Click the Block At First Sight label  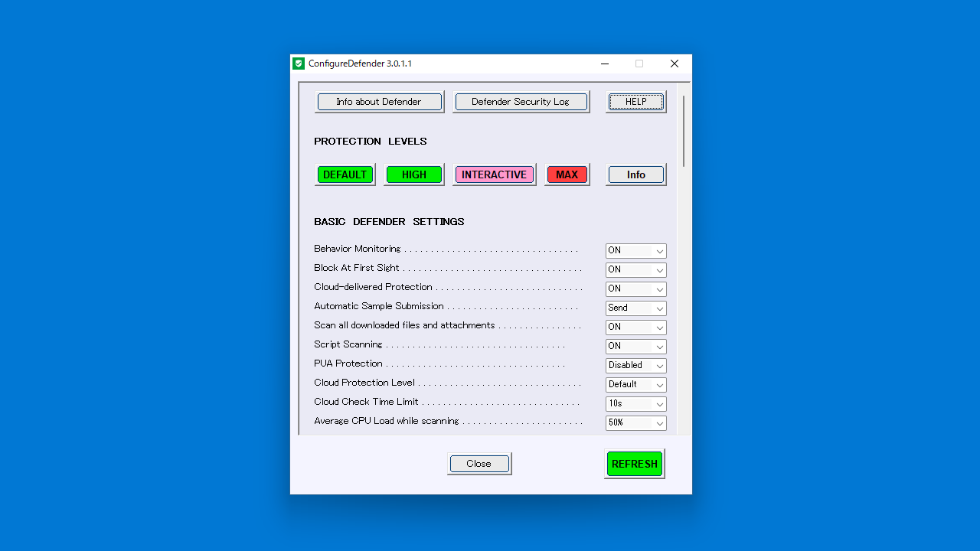point(357,268)
